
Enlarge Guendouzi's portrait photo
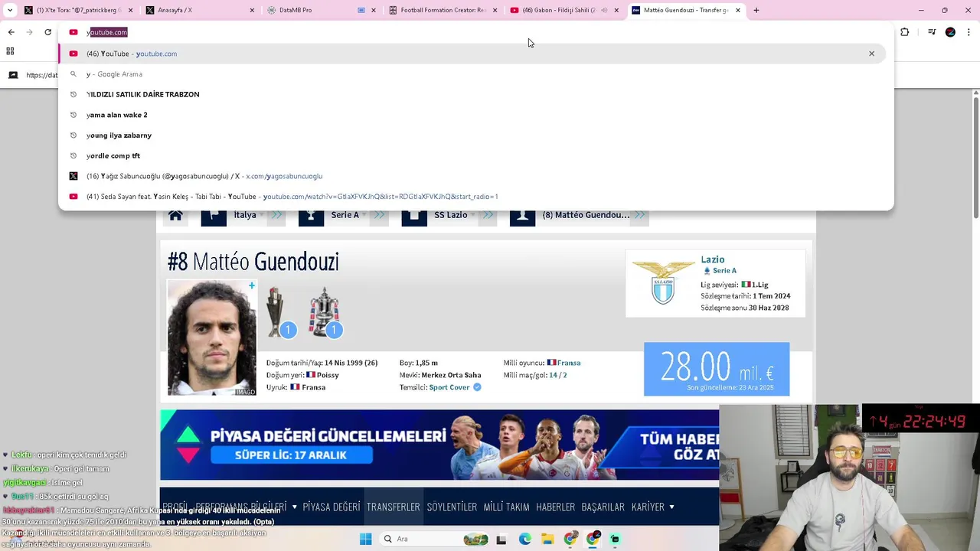coord(212,337)
